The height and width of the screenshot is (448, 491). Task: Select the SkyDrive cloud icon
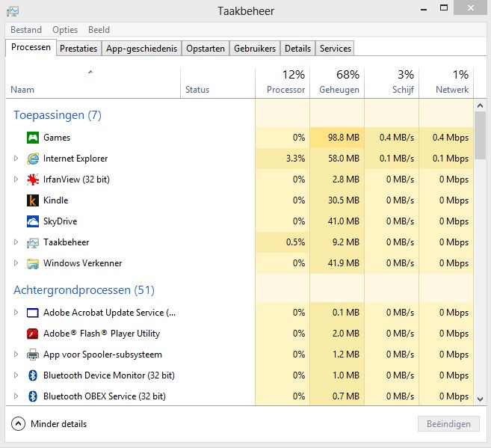[33, 221]
